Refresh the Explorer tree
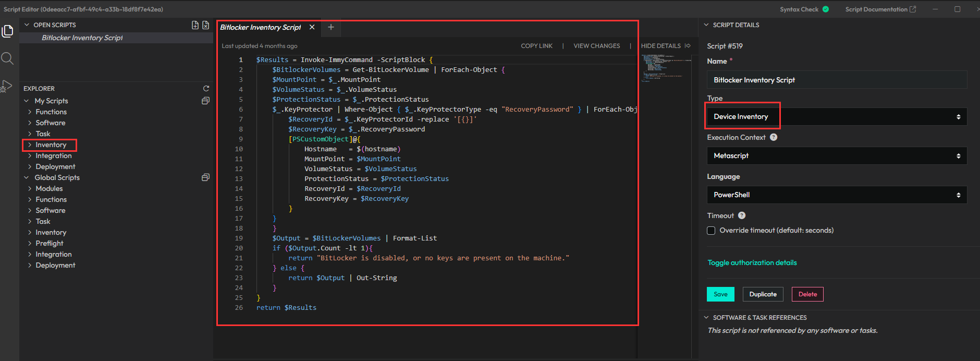 (x=206, y=89)
